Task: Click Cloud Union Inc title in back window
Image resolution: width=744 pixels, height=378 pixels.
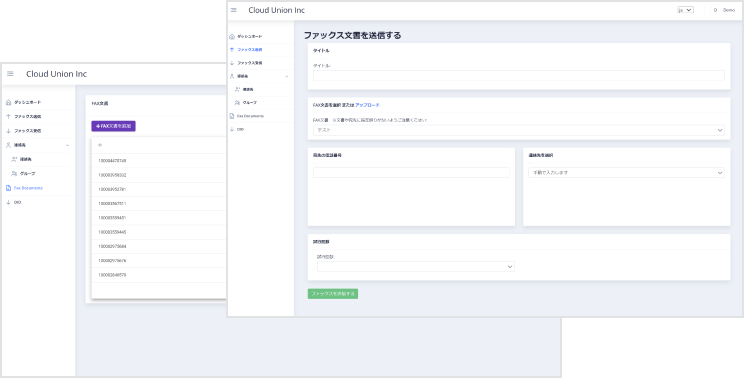Action: point(56,74)
